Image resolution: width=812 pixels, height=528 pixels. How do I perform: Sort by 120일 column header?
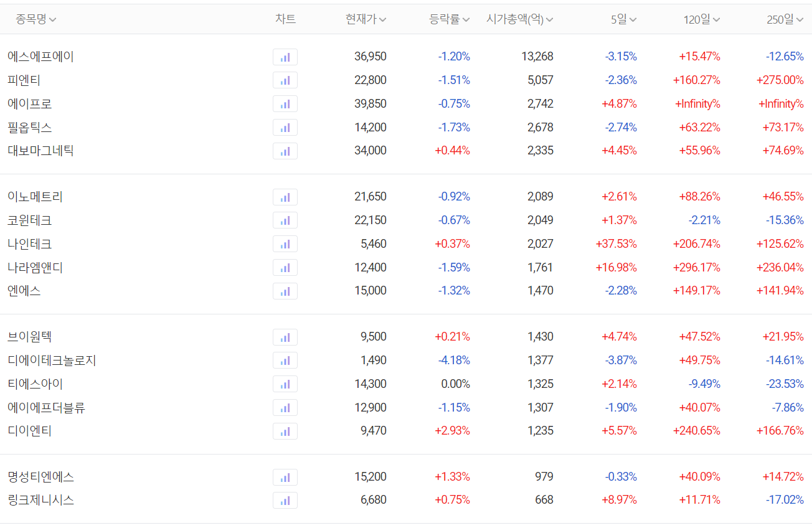point(702,19)
